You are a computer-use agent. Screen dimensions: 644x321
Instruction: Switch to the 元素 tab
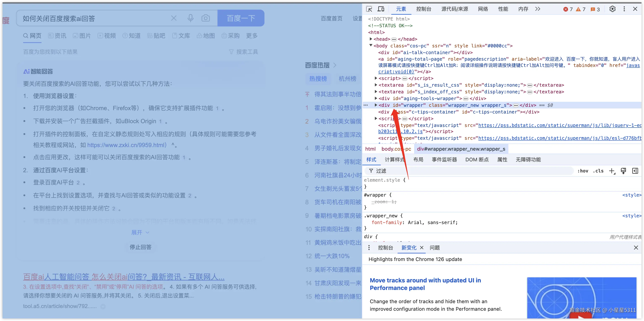pos(401,9)
